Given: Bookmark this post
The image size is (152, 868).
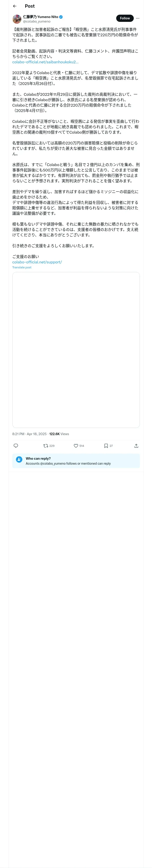Looking at the screenshot, I should pyautogui.click(x=106, y=445).
